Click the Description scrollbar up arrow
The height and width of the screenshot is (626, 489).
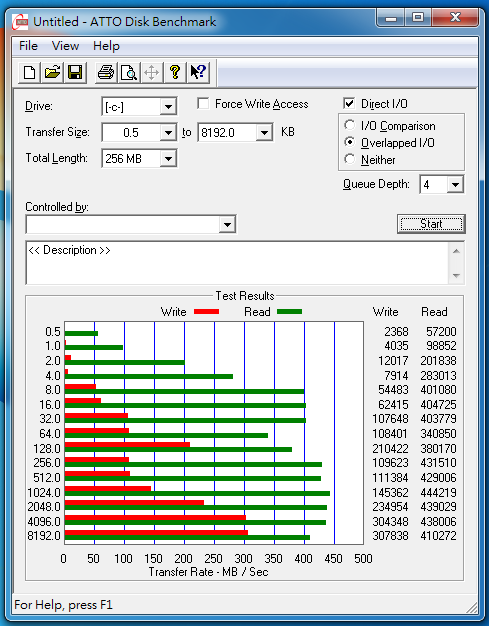tap(457, 251)
